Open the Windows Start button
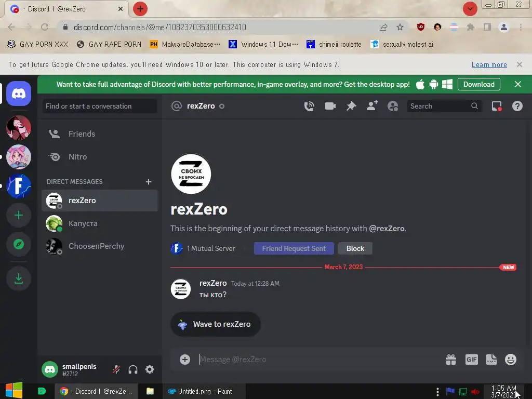The height and width of the screenshot is (399, 532). pos(14,391)
